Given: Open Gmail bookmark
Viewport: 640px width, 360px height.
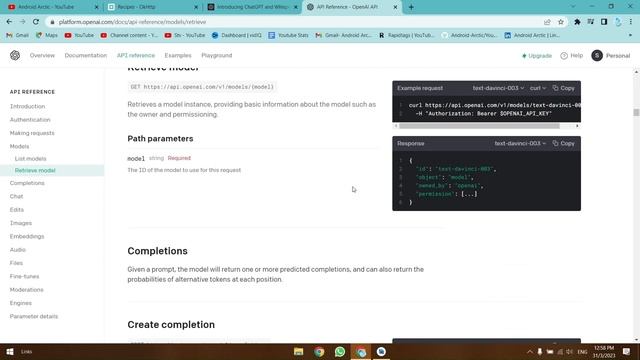Looking at the screenshot, I should 17,36.
